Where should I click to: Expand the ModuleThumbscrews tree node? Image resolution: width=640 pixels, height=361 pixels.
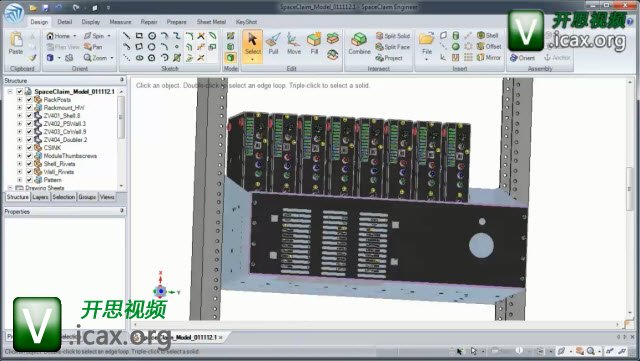tap(19, 156)
